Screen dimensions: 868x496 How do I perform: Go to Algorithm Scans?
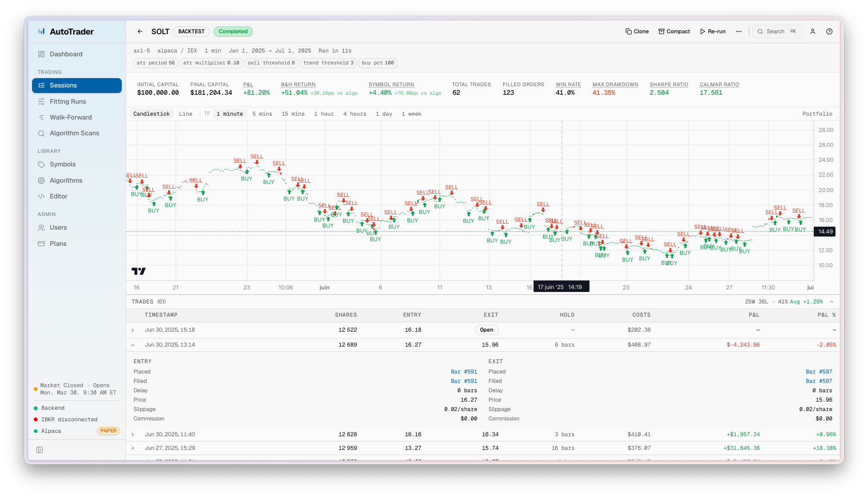point(74,133)
